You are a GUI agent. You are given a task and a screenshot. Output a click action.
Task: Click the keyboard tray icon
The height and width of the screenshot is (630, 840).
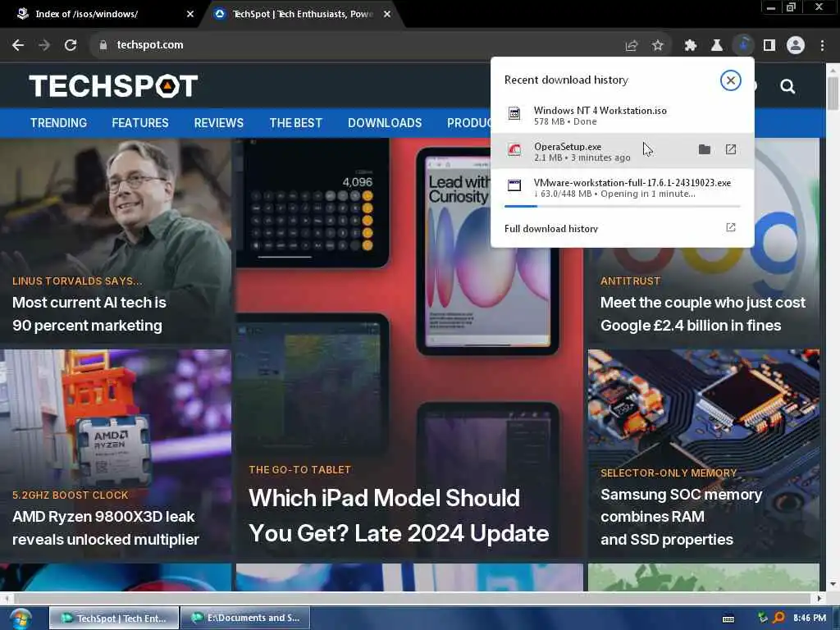[728, 619]
